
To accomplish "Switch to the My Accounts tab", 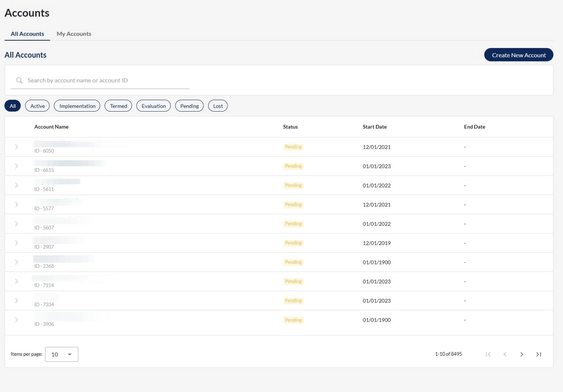I will pyautogui.click(x=74, y=34).
